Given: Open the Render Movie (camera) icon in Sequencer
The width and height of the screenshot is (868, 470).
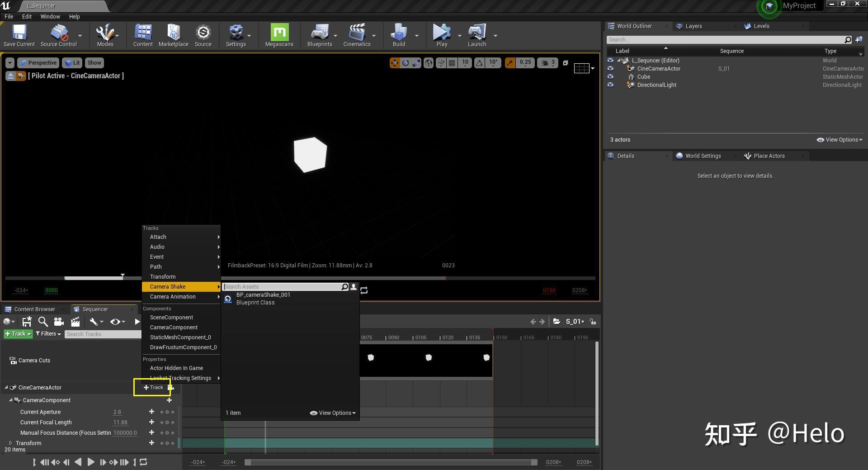Looking at the screenshot, I should point(58,322).
